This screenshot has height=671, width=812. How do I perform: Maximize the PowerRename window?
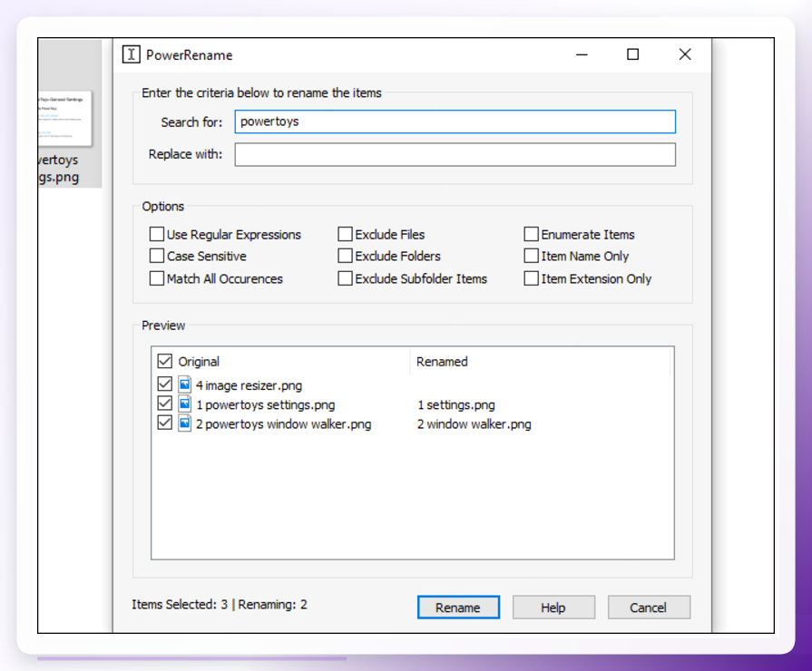[x=633, y=54]
